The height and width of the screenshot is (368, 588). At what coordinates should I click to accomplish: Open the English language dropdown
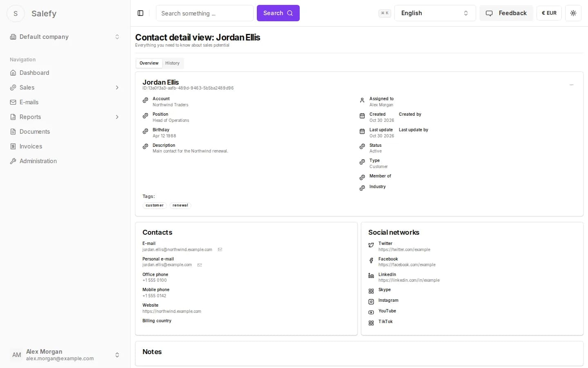point(435,13)
